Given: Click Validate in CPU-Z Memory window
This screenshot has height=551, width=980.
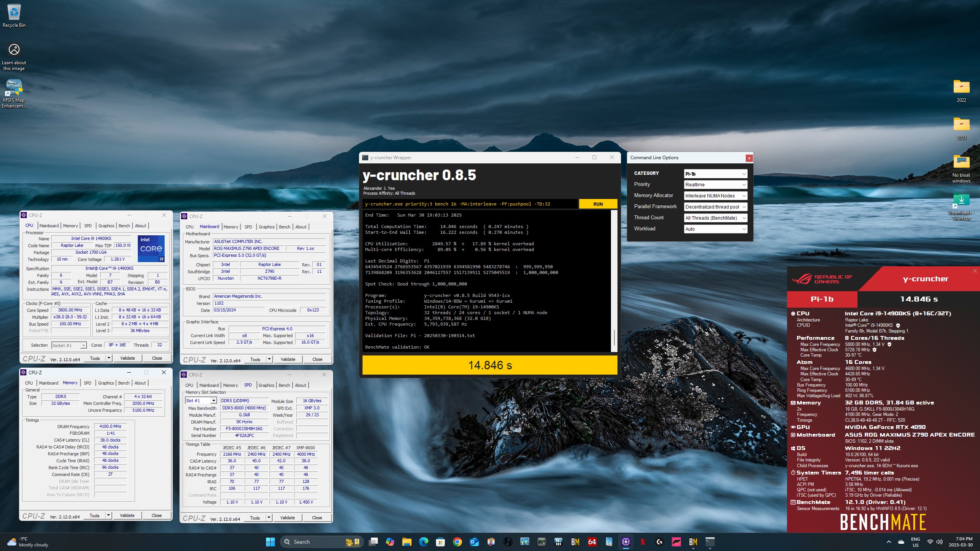Looking at the screenshot, I should [x=127, y=515].
